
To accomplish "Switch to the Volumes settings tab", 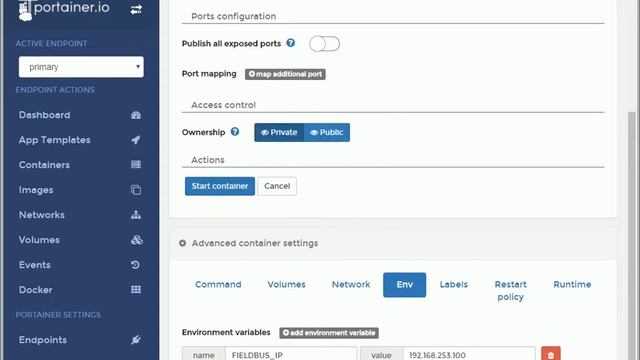I will click(x=287, y=284).
